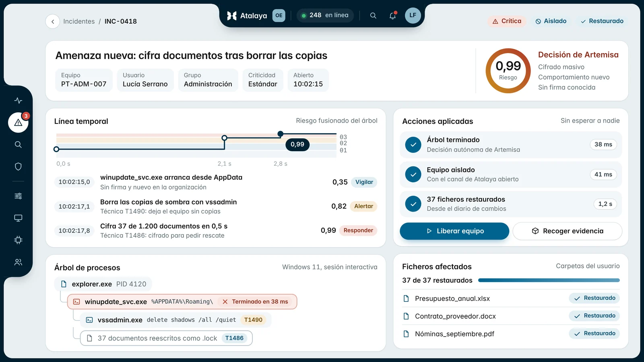Click the back arrow beside Incidentes
The image size is (644, 362).
pyautogui.click(x=53, y=21)
